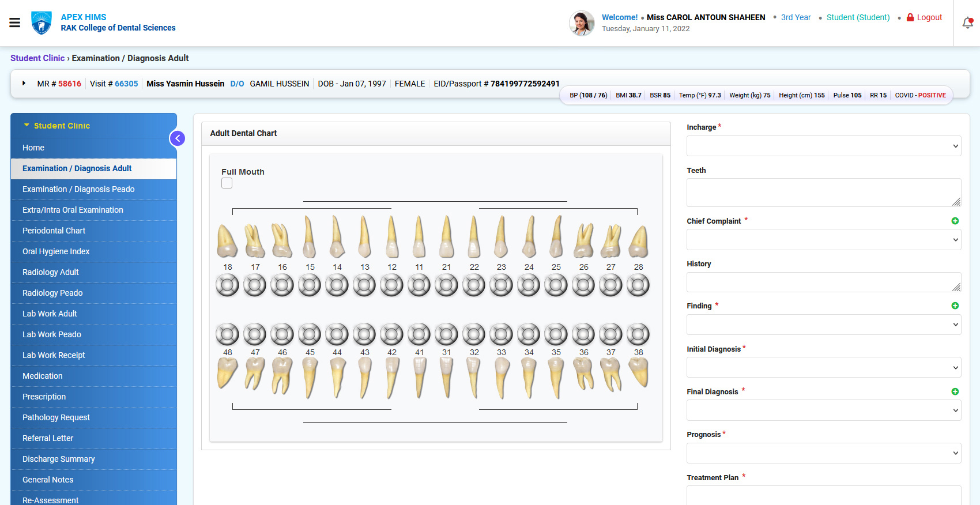This screenshot has height=505, width=980.
Task: Select lower tooth 38 image
Action: [x=638, y=372]
